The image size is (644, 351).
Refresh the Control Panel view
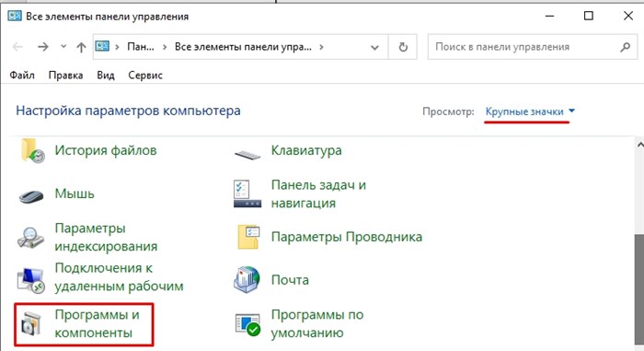click(403, 47)
